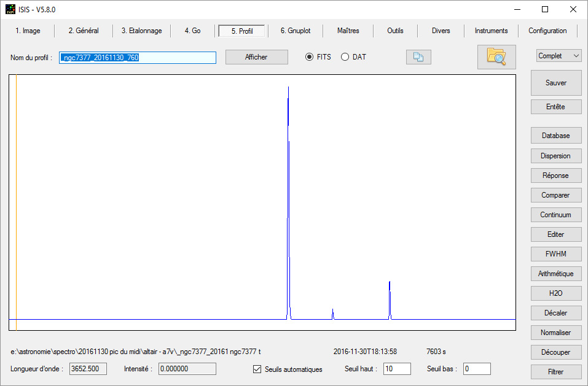This screenshot has height=386, width=588.
Task: Minimize the ISIS window
Action: (517, 9)
